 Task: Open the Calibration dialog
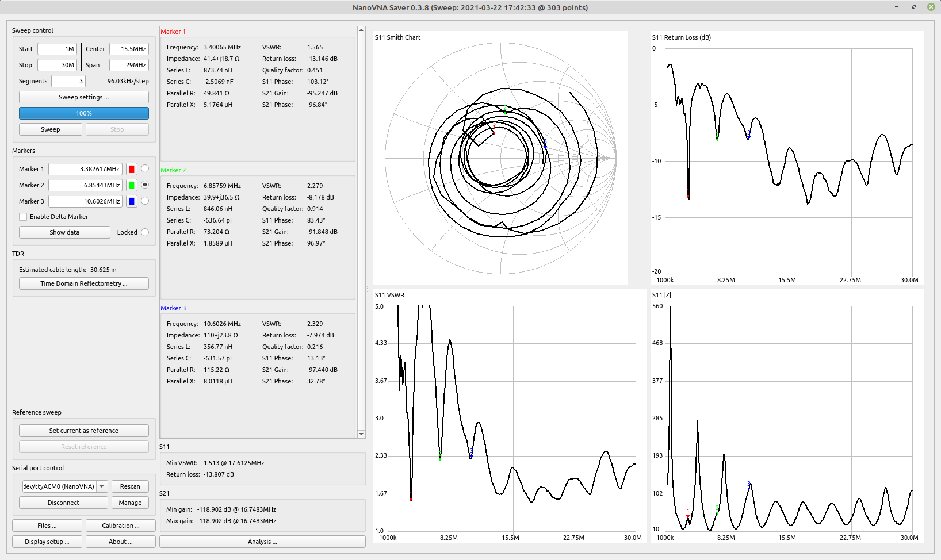pyautogui.click(x=120, y=526)
